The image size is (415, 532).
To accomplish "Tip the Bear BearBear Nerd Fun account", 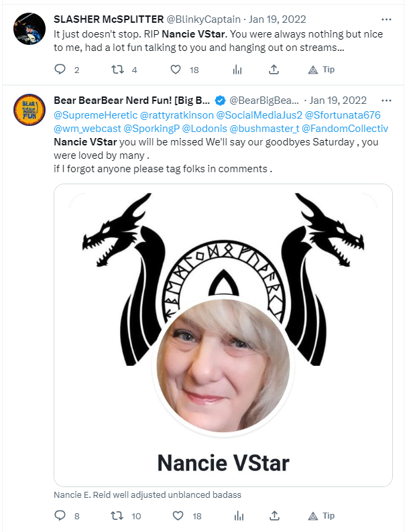I will pos(321,516).
